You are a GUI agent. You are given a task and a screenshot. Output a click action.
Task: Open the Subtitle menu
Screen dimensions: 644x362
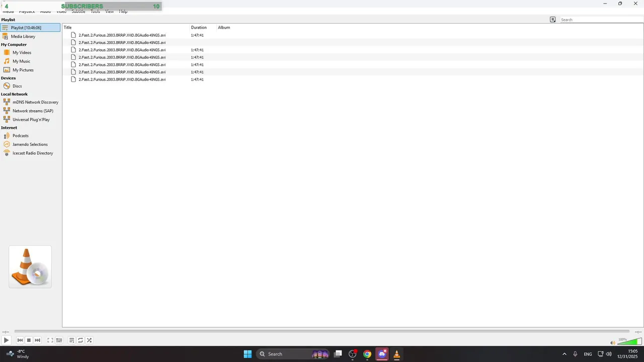pos(78,12)
